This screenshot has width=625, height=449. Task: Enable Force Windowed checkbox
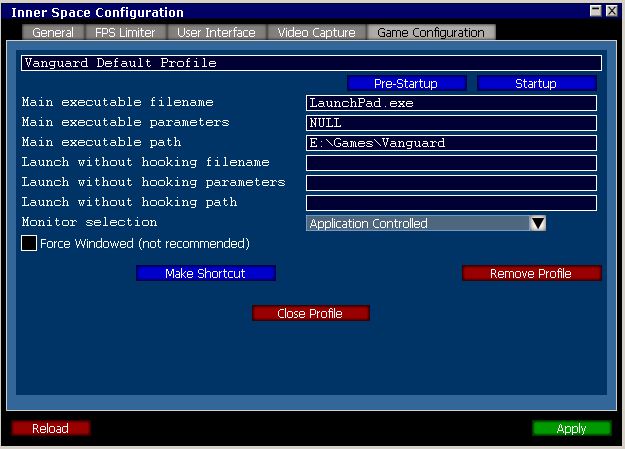tap(29, 243)
